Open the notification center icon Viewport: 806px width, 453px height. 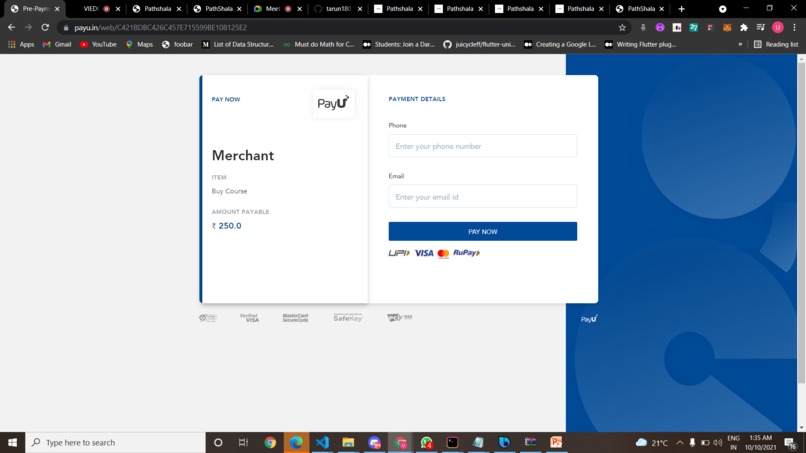point(791,442)
